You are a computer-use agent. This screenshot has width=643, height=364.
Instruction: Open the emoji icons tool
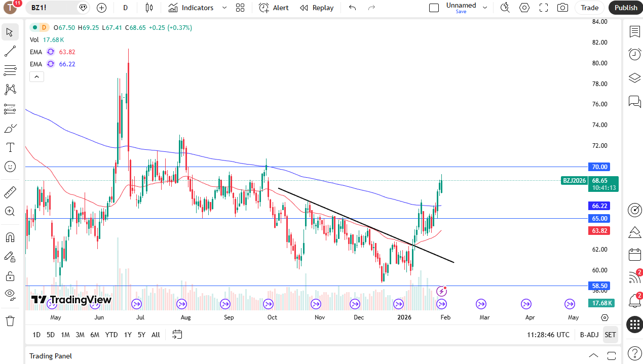click(10, 167)
